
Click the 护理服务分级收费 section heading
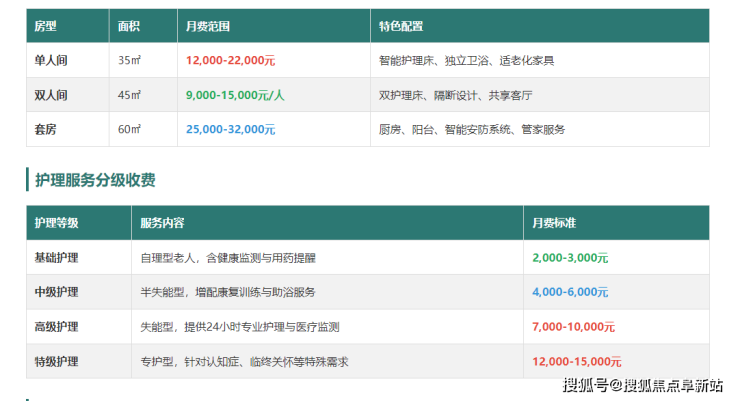point(95,180)
